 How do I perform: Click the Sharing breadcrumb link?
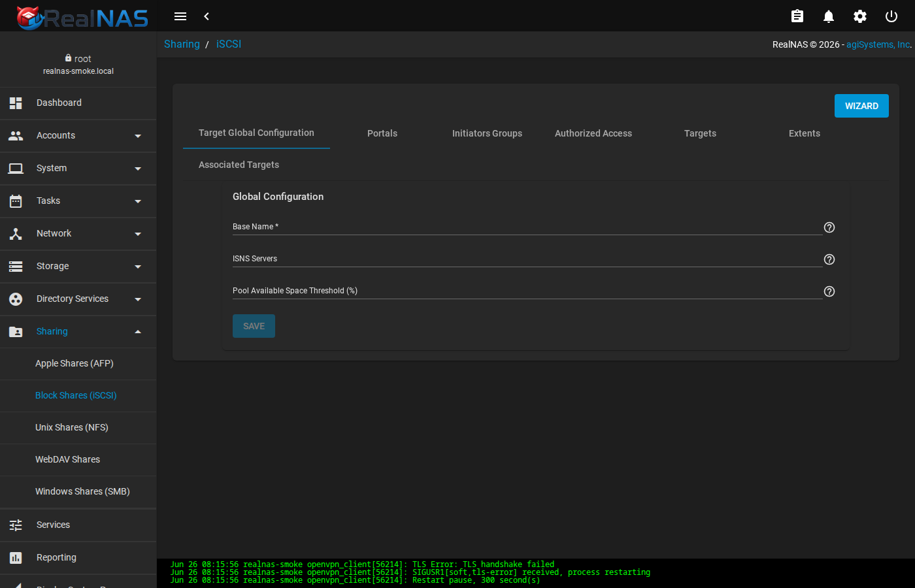tap(182, 44)
